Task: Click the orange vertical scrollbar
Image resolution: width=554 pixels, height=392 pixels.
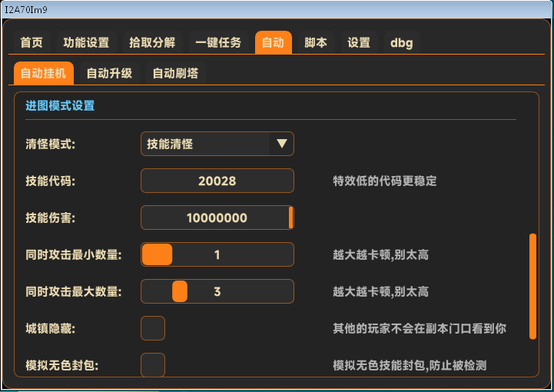Action: click(532, 286)
